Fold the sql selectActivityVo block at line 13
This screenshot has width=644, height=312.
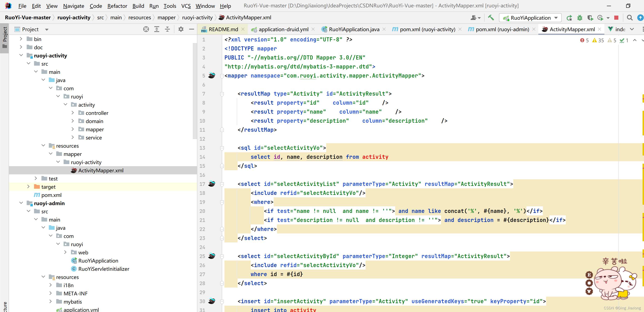pyautogui.click(x=222, y=148)
